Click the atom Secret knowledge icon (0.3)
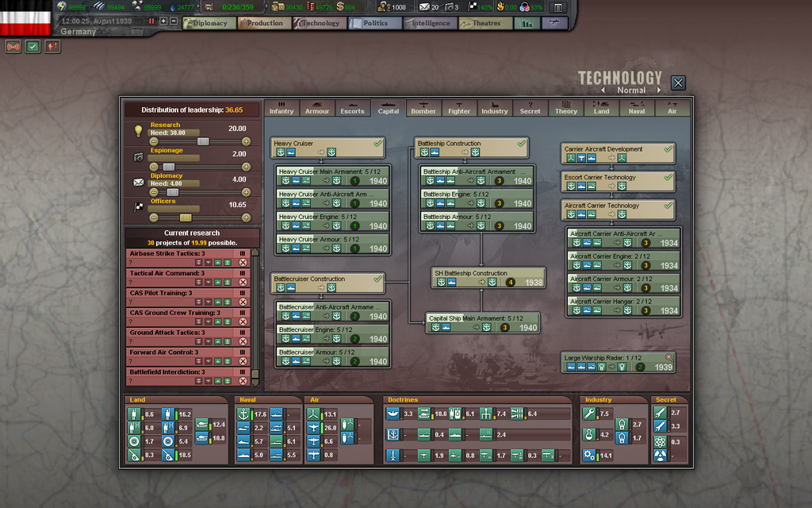The height and width of the screenshot is (508, 812). (660, 441)
